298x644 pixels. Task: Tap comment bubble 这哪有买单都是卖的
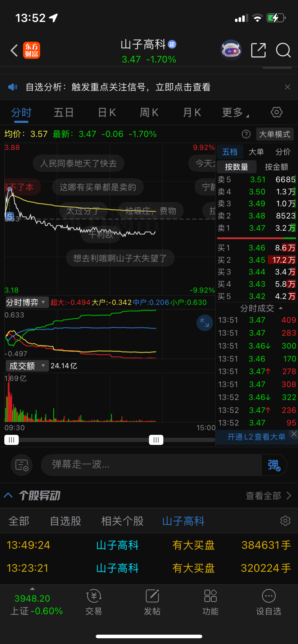coord(98,187)
